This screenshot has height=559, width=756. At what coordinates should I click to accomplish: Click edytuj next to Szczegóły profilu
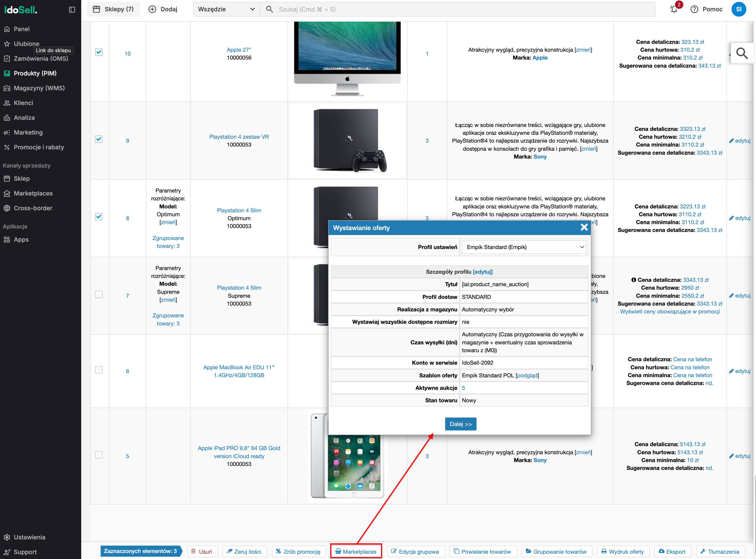483,272
